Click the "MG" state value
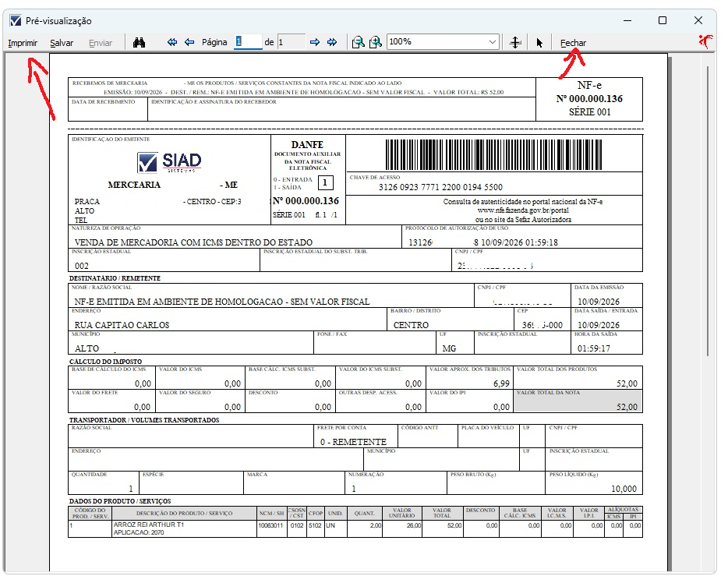Screen dimensions: 728x583 pyautogui.click(x=449, y=348)
